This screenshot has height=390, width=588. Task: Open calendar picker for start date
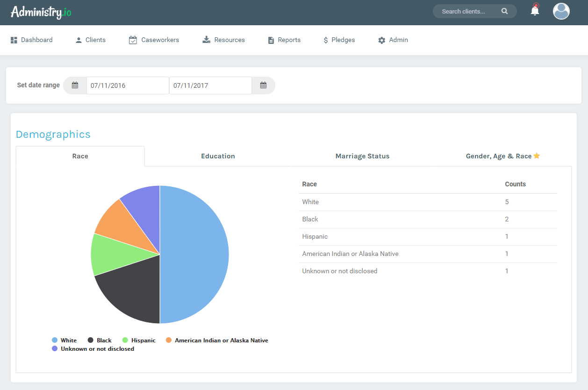75,85
